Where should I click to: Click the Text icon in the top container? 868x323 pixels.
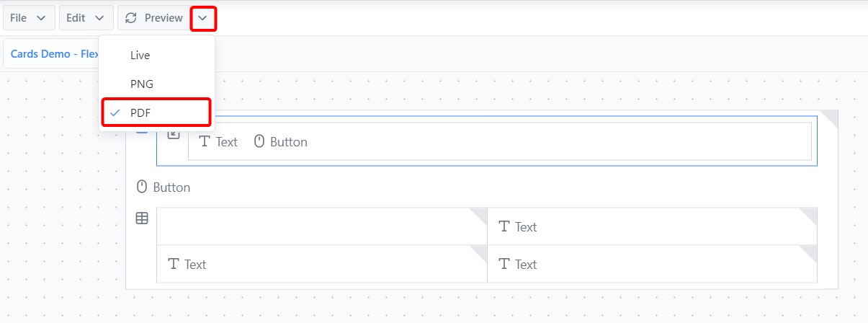tap(205, 141)
